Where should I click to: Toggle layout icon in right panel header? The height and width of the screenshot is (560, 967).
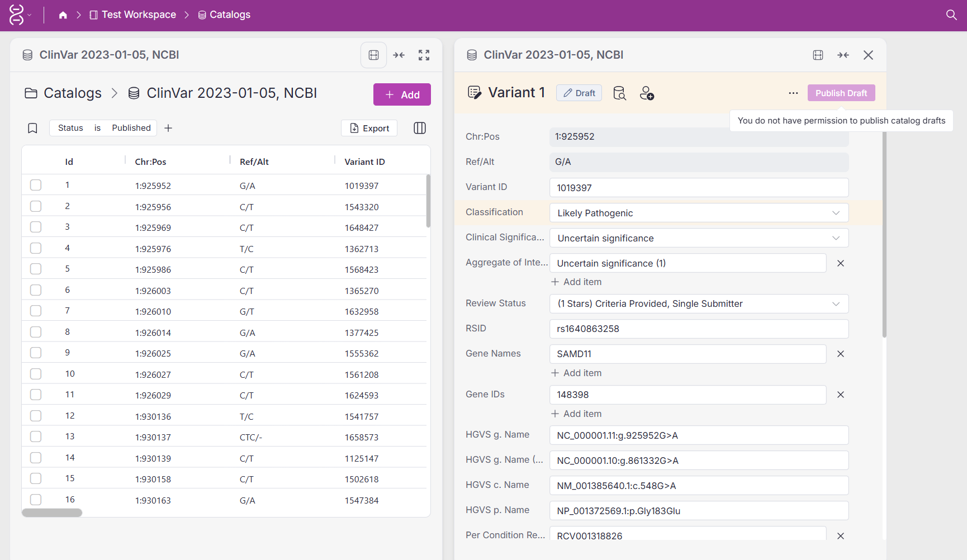(x=818, y=55)
